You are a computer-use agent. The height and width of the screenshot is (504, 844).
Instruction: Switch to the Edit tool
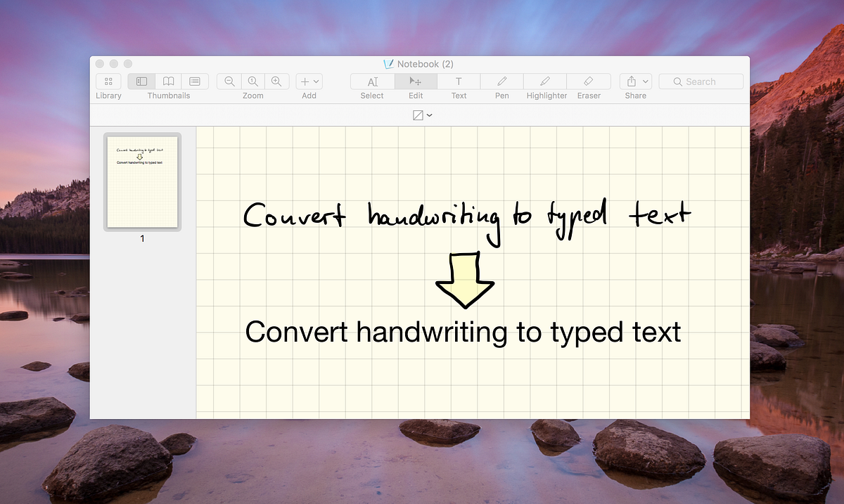tap(414, 81)
